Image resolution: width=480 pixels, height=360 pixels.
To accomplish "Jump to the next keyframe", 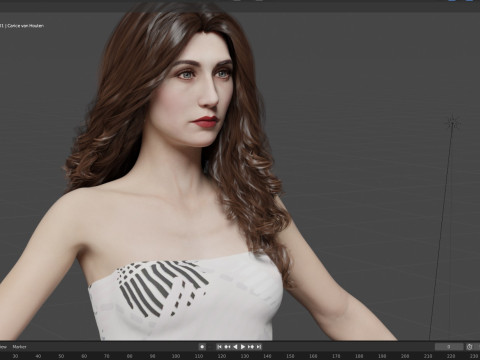I will pos(251,347).
